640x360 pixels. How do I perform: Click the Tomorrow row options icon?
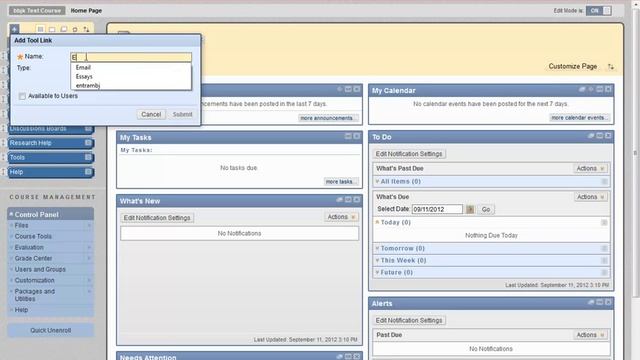pyautogui.click(x=604, y=249)
